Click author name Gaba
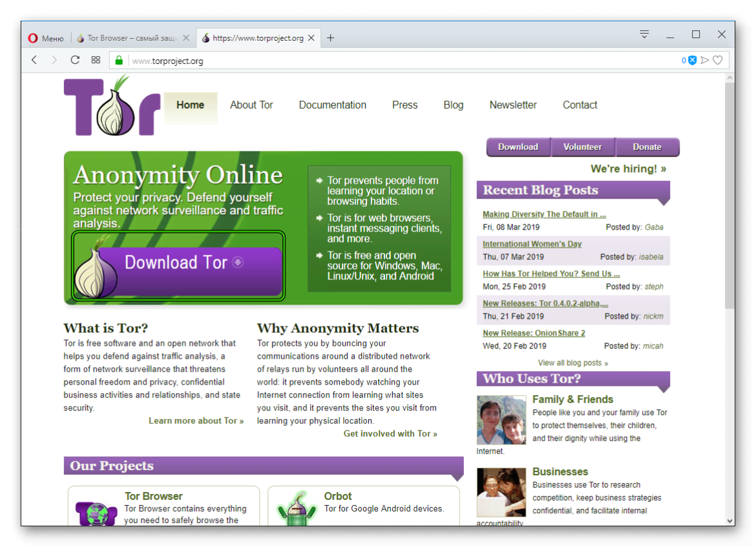 [654, 227]
